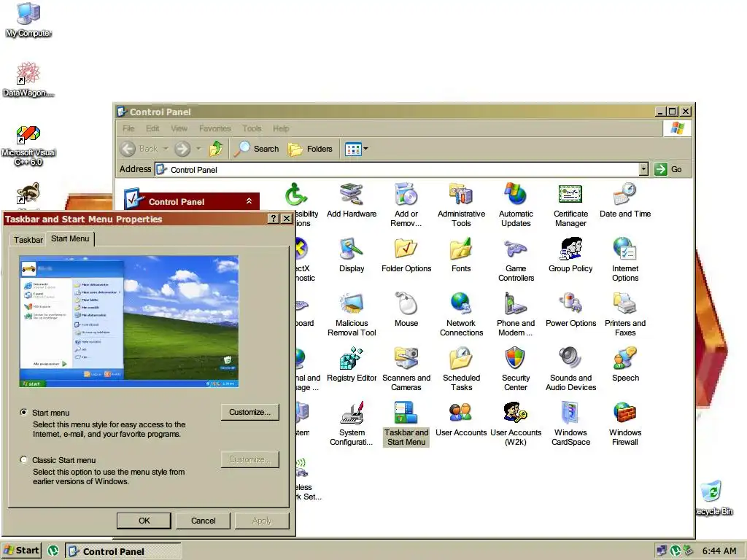The image size is (747, 560).
Task: Click Customize button for Start menu
Action: tap(249, 413)
